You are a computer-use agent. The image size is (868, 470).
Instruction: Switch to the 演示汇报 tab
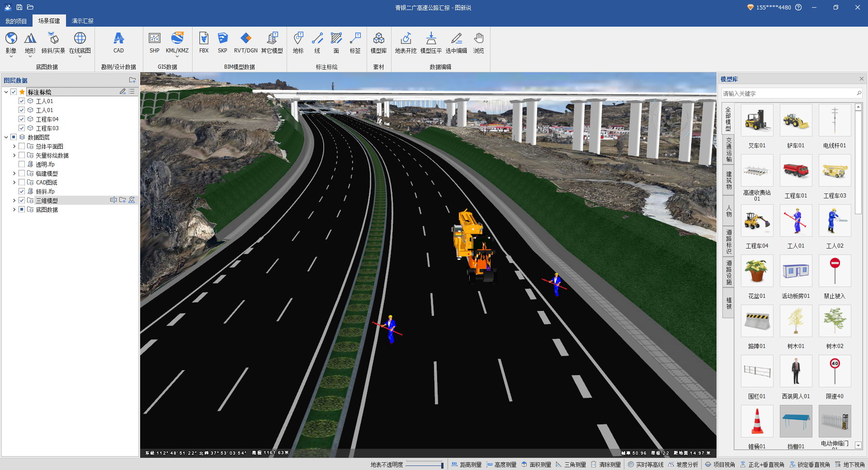click(x=82, y=21)
